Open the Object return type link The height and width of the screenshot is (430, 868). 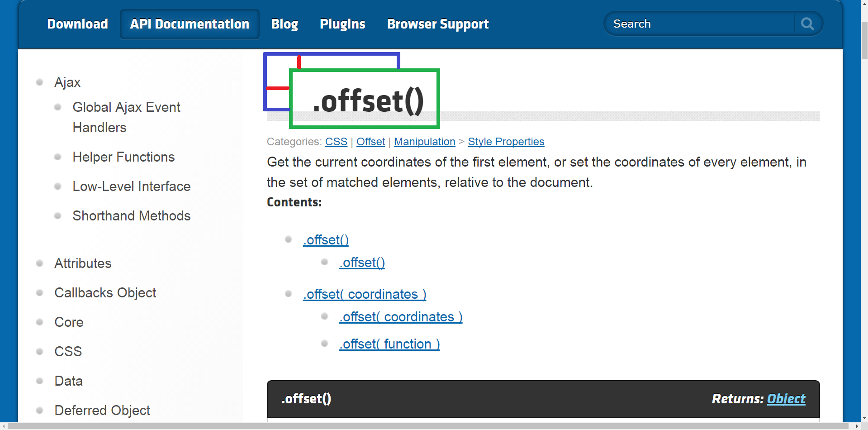786,399
